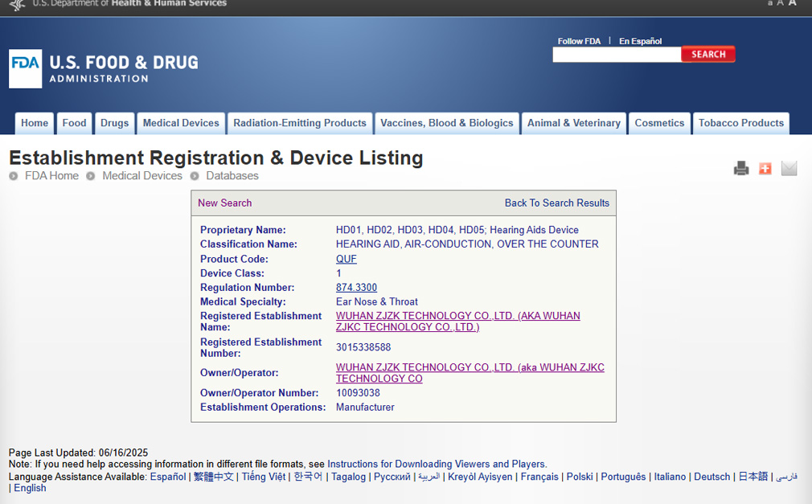Open product code QUF link

(346, 259)
